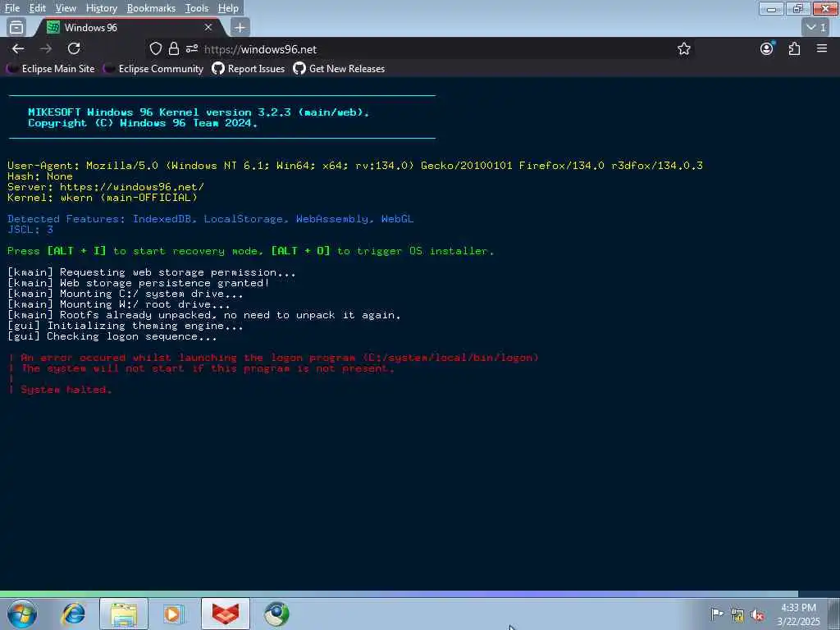The width and height of the screenshot is (840, 630).
Task: Click the 'User-Agent: Mozilla/5.0' line
Action: pyautogui.click(x=355, y=165)
